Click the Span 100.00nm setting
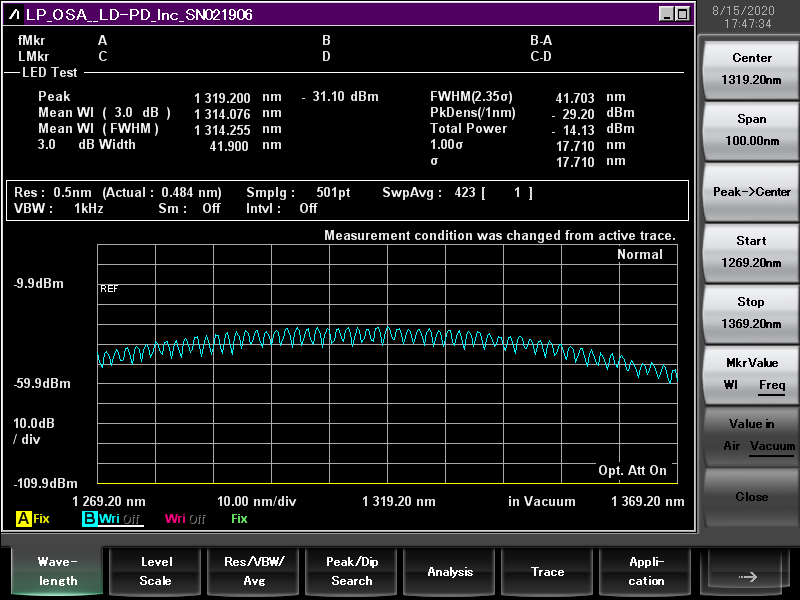 click(752, 130)
